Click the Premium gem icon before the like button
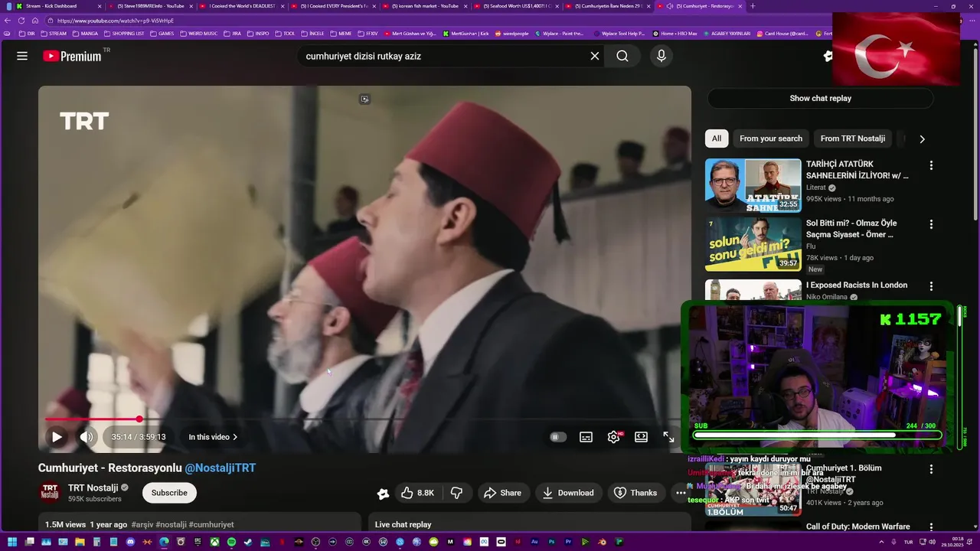The width and height of the screenshot is (980, 551). 383,494
